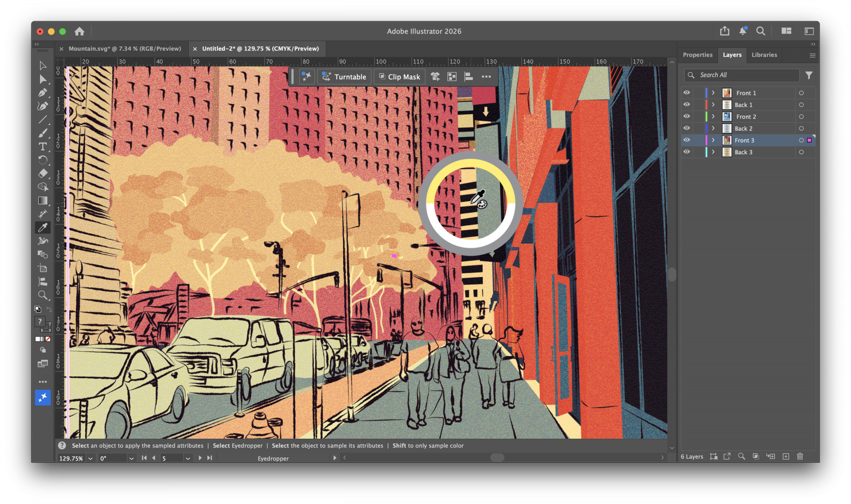Expand the Front 3 layer contents
851x504 pixels.
(713, 140)
